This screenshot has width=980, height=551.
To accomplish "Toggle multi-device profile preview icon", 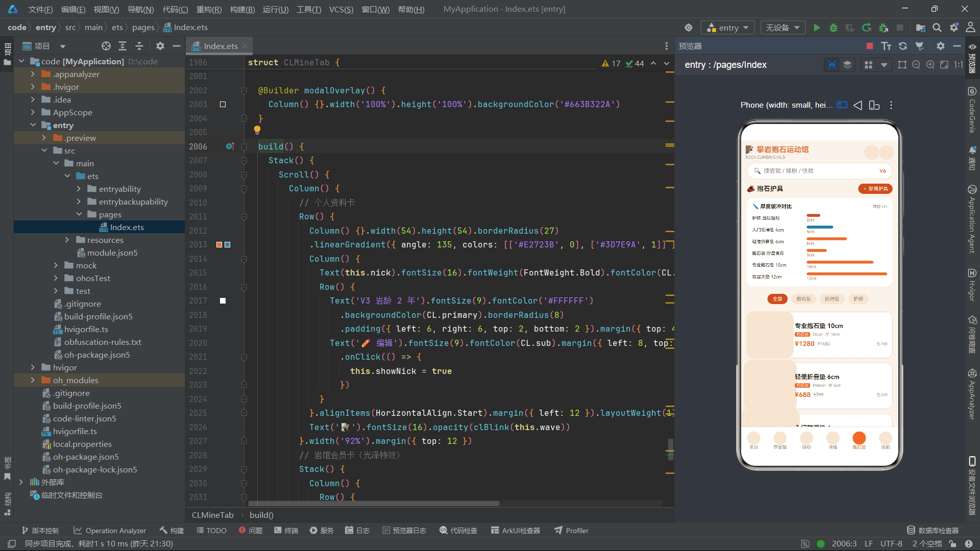I will (874, 105).
